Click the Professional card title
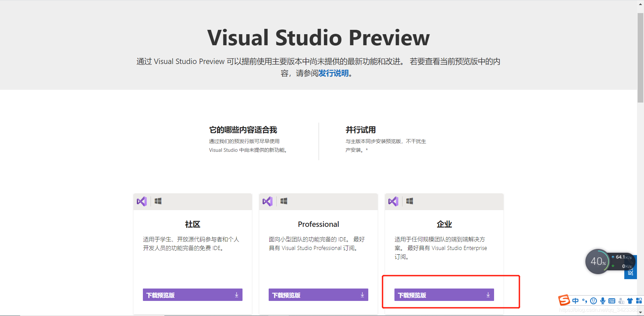This screenshot has width=644, height=316. pyautogui.click(x=318, y=224)
